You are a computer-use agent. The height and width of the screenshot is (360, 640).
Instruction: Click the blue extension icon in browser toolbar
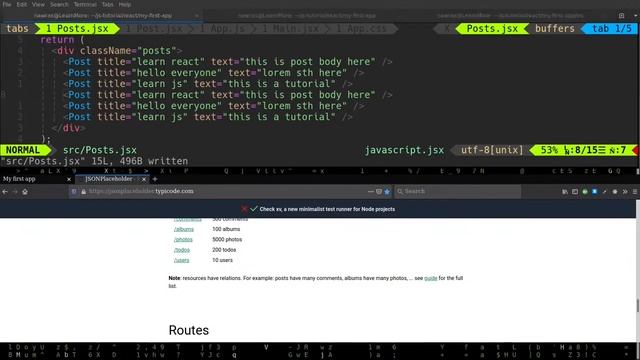(x=595, y=191)
